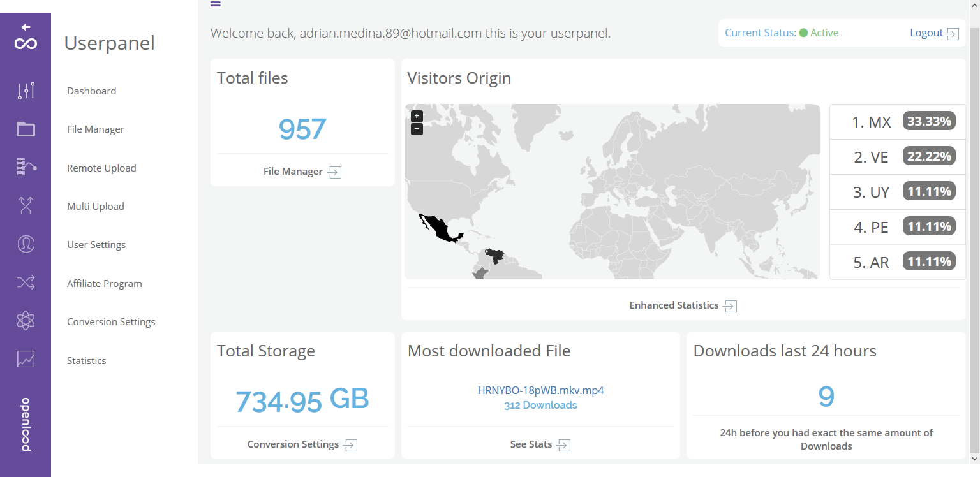Click the Remote Upload sidebar icon
The height and width of the screenshot is (477, 980).
click(x=26, y=167)
